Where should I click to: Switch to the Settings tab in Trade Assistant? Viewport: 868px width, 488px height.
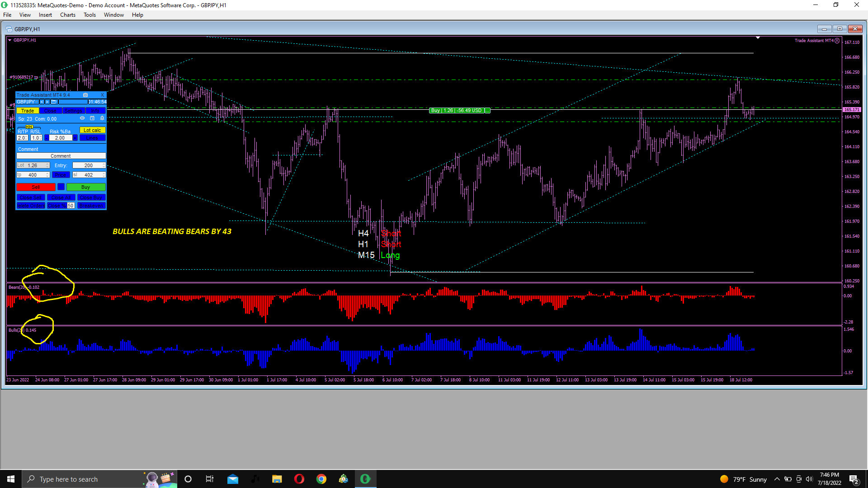tap(73, 111)
